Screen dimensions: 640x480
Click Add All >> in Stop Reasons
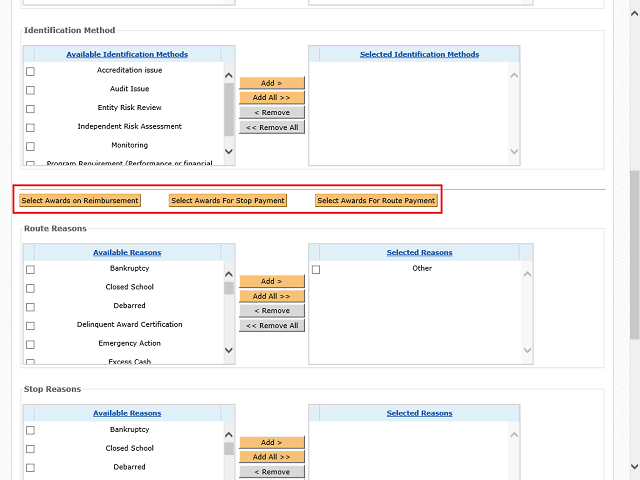(x=272, y=457)
